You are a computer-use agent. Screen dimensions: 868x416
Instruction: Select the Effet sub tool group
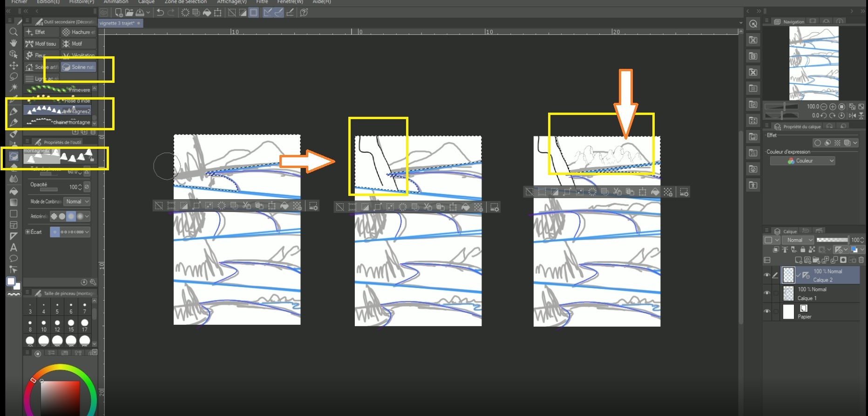[x=41, y=32]
